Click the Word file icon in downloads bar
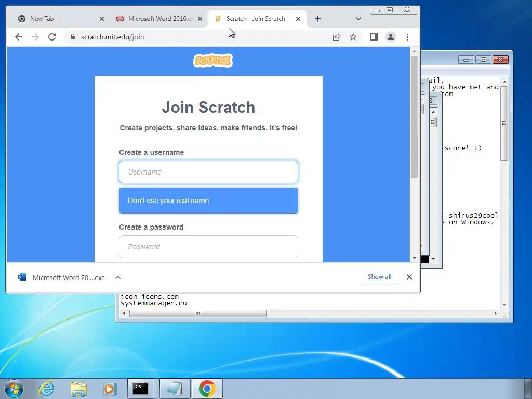The height and width of the screenshot is (399, 532). click(22, 277)
